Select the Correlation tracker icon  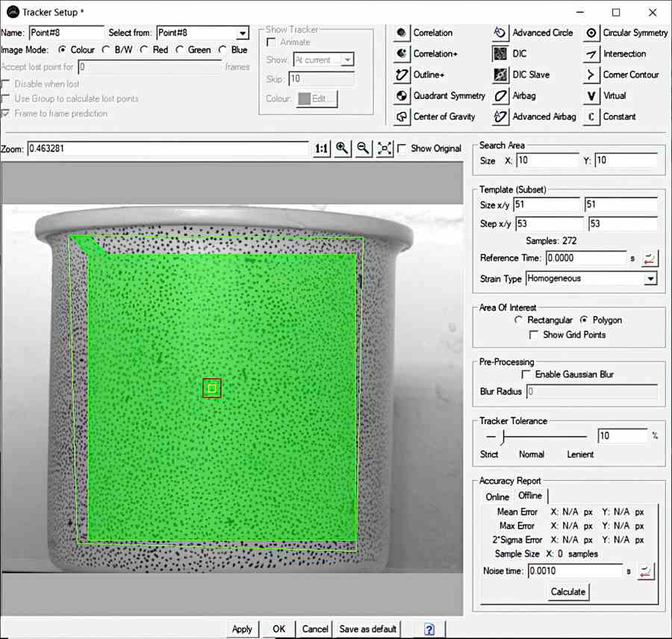point(400,33)
